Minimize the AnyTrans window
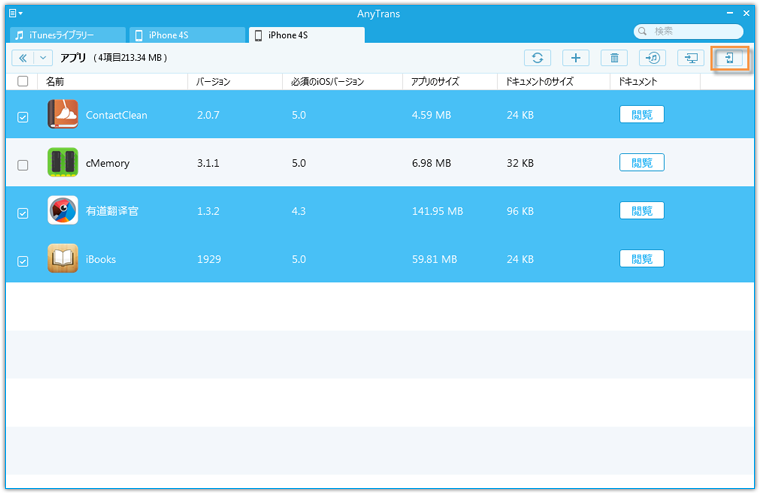760x494 pixels. (730, 13)
